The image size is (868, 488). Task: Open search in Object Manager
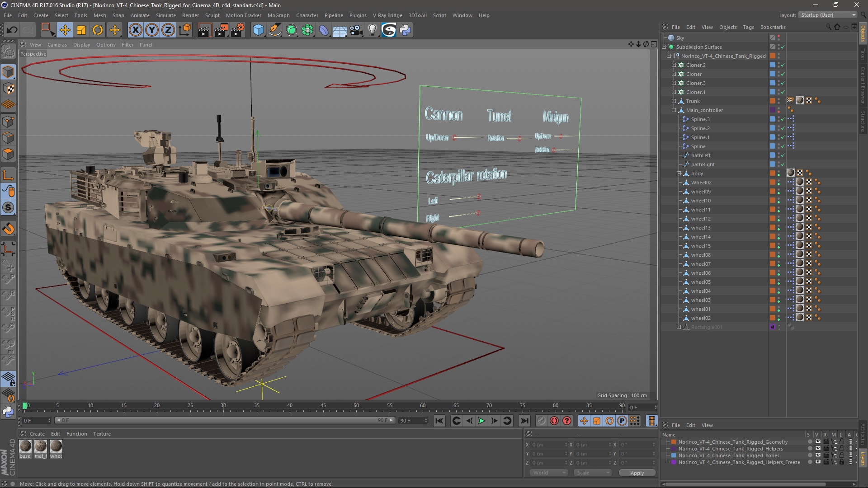tap(828, 27)
